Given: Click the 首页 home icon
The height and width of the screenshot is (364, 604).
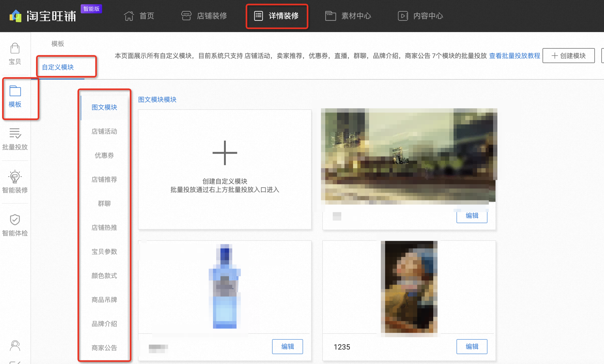Looking at the screenshot, I should [x=129, y=16].
